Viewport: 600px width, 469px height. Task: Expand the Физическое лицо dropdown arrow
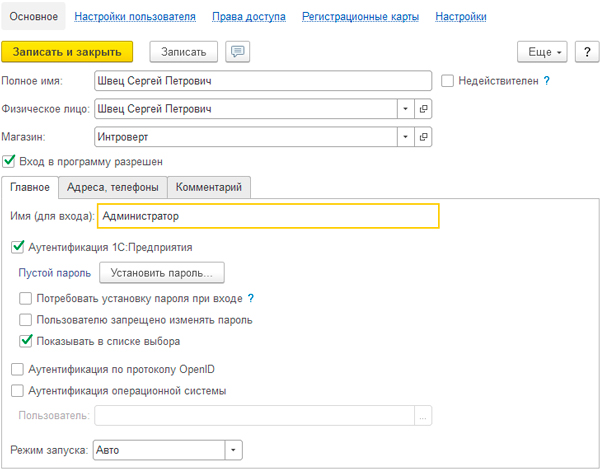click(406, 109)
